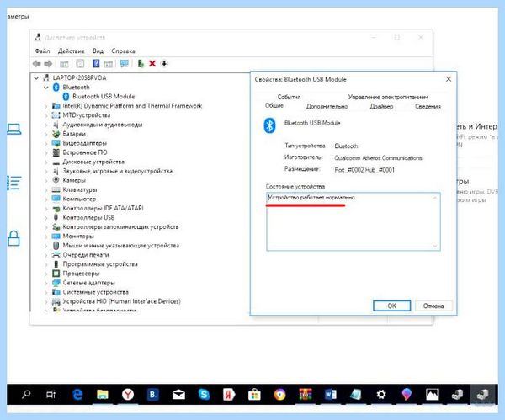Click the Сетевые адаптеры network icon
This screenshot has width=505, height=420.
click(x=56, y=283)
